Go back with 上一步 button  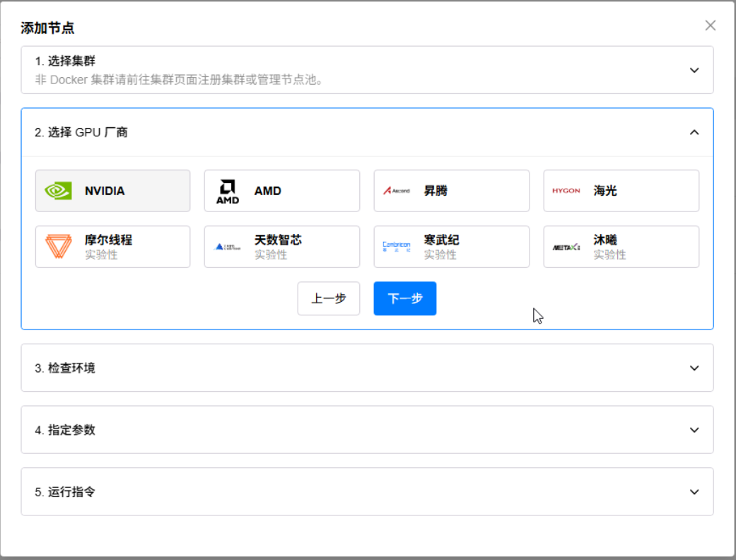coord(329,298)
